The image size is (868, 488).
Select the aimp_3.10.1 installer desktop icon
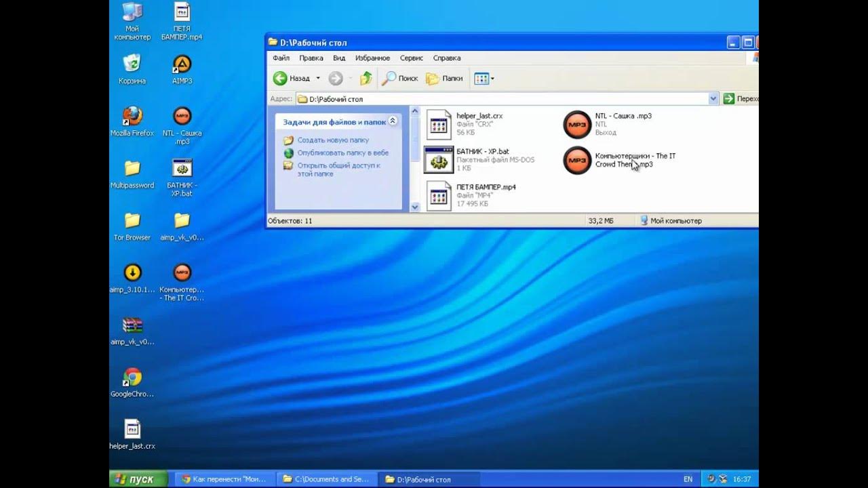pyautogui.click(x=132, y=279)
